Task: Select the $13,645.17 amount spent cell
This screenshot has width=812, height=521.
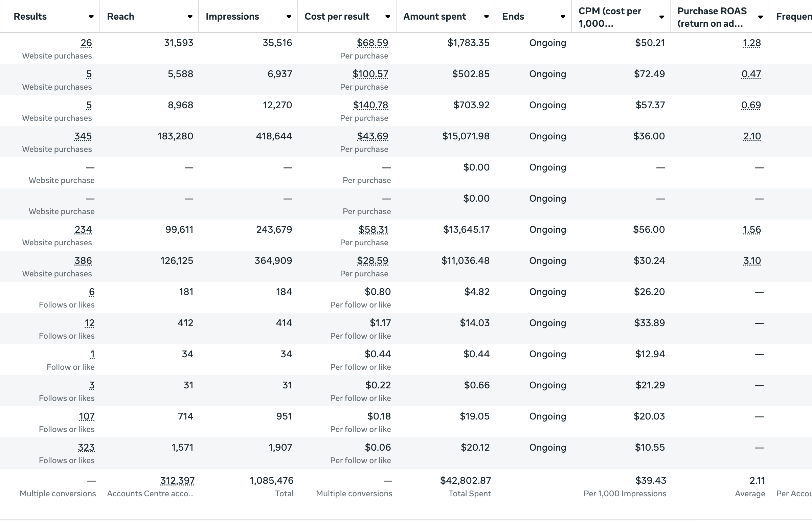Action: [x=466, y=230]
